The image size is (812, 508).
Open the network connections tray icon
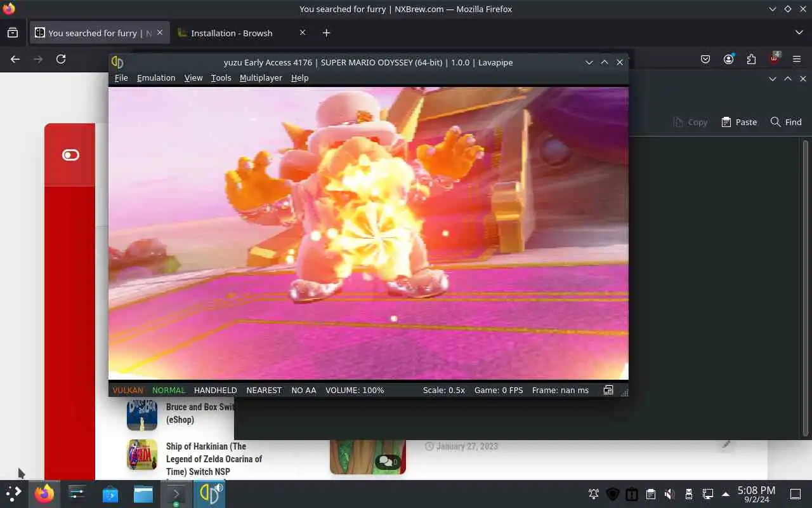point(708,494)
